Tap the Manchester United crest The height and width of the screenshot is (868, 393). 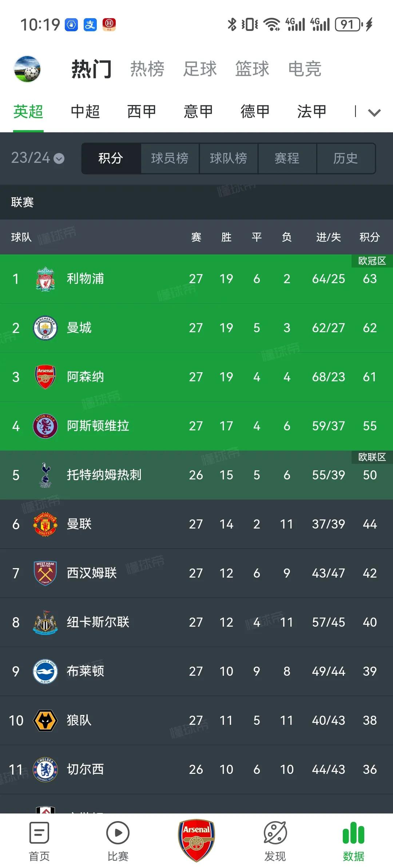[x=45, y=524]
